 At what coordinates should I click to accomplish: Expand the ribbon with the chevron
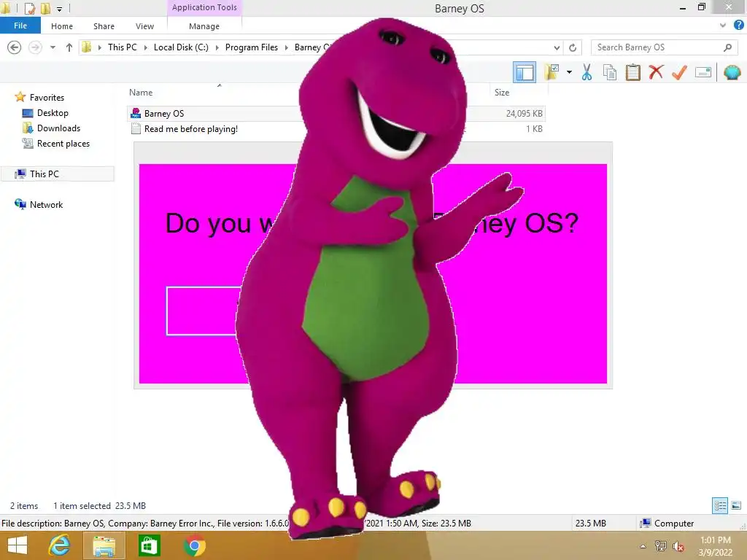[x=723, y=26]
